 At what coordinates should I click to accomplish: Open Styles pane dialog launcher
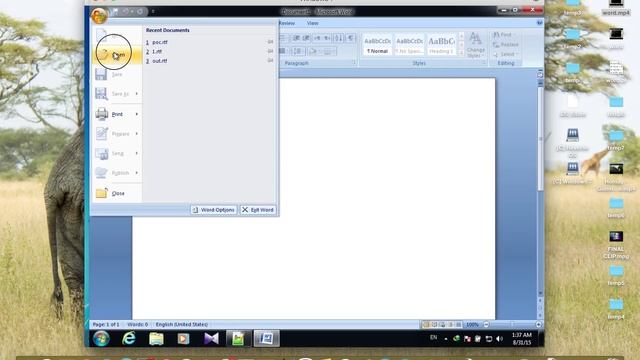coord(484,63)
